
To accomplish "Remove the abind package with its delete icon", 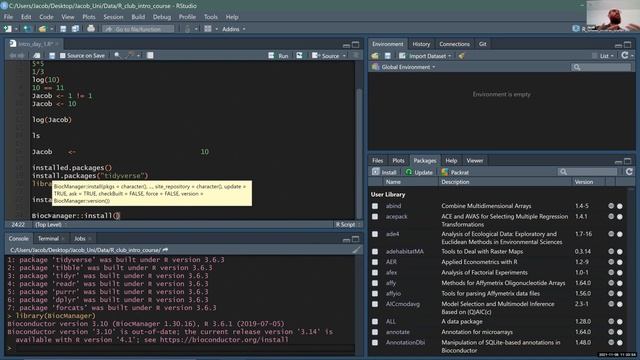I will pyautogui.click(x=620, y=206).
